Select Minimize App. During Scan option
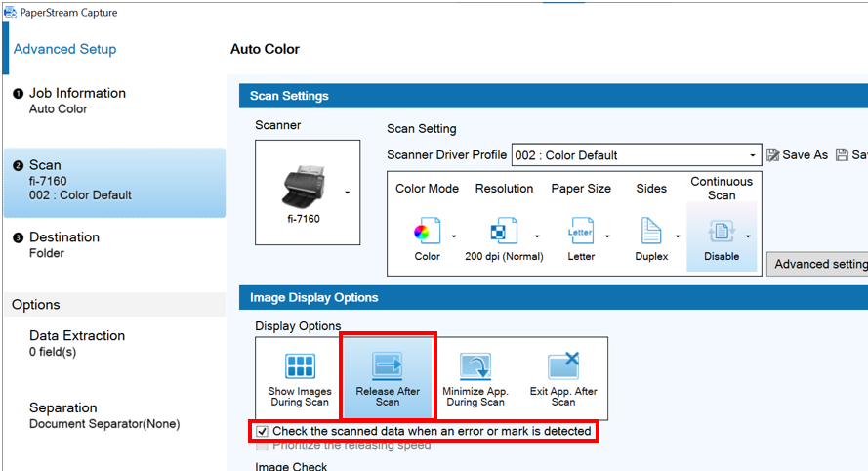The height and width of the screenshot is (471, 868). click(475, 379)
